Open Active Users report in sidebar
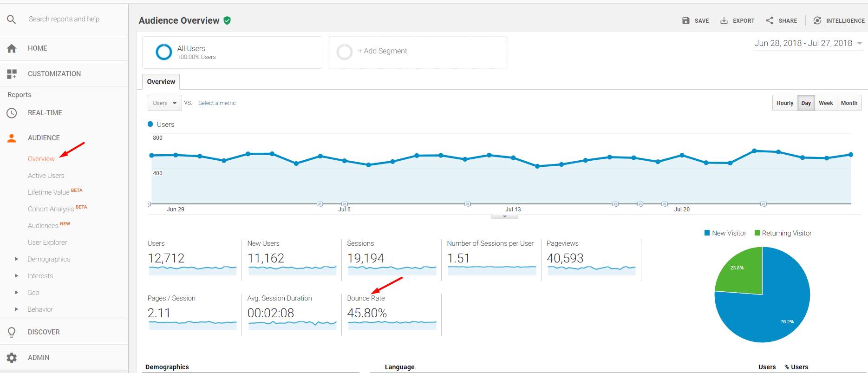Screen dimensions: 868x373 tap(46, 176)
